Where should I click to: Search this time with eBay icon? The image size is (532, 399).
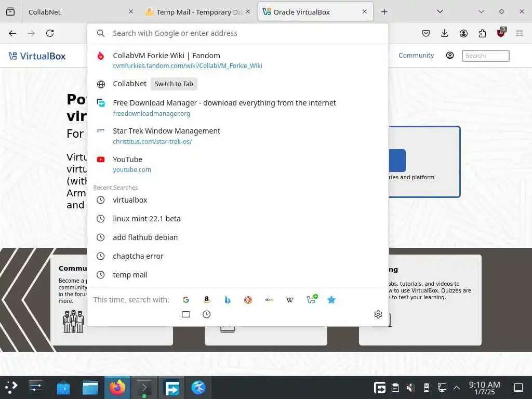point(269,300)
